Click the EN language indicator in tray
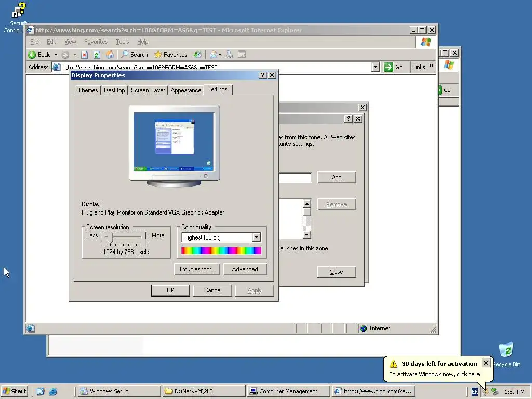 (x=474, y=392)
